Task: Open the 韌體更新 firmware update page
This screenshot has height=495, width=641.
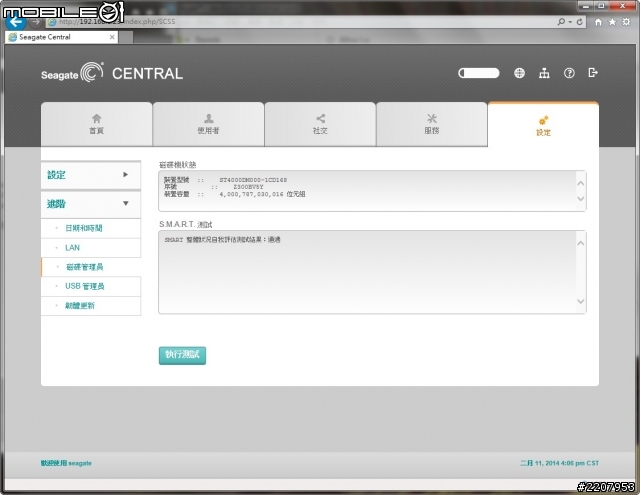Action: coord(91,305)
